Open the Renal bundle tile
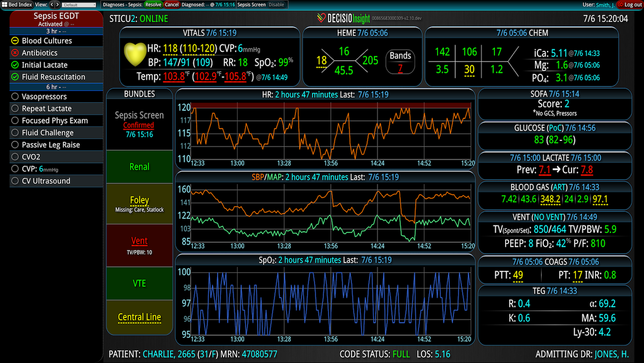Screen dimensions: 644x363 click(x=139, y=167)
